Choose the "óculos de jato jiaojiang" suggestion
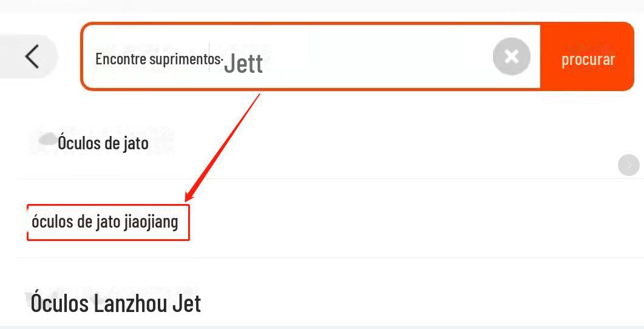 pos(105,222)
